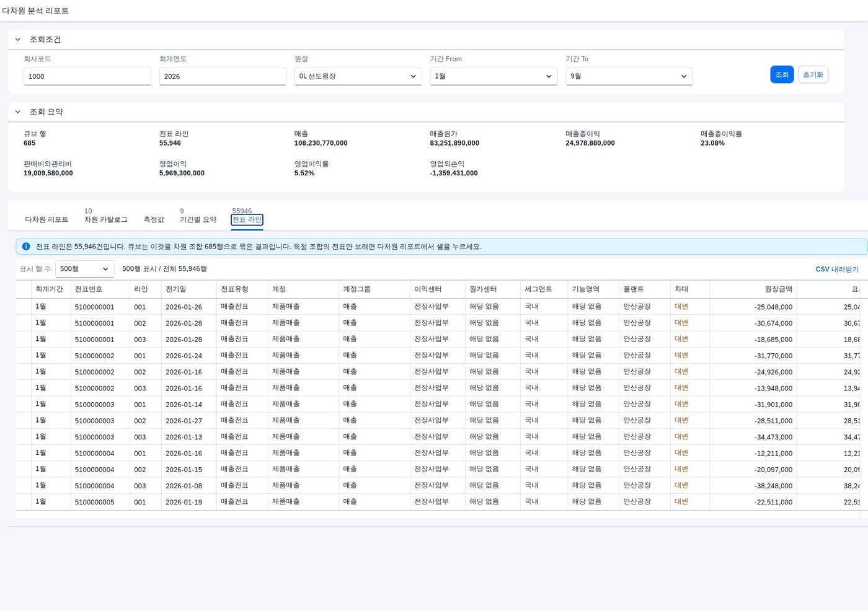Click the info icon in the blue banner
The image size is (868, 611).
(x=26, y=247)
